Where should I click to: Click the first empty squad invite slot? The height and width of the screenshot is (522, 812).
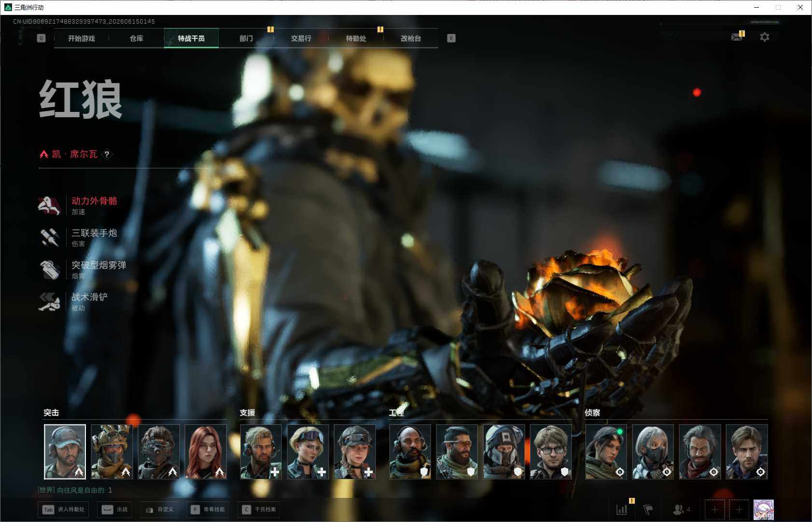pyautogui.click(x=714, y=509)
